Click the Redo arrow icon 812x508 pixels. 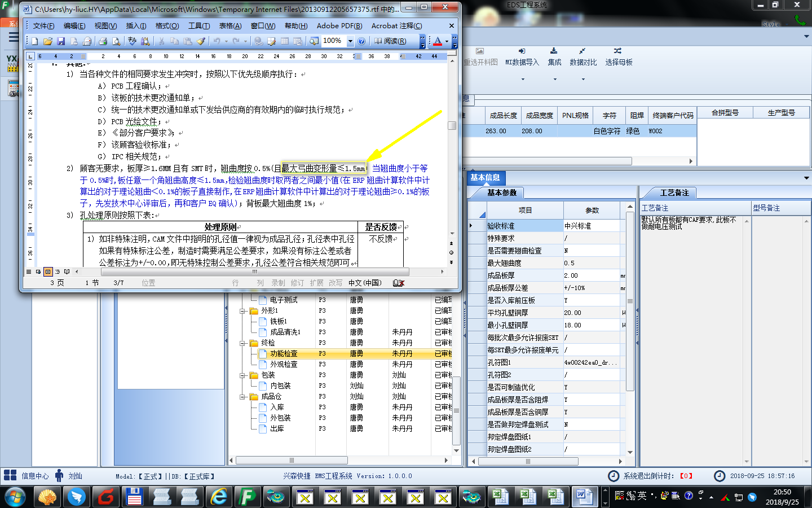click(x=236, y=41)
